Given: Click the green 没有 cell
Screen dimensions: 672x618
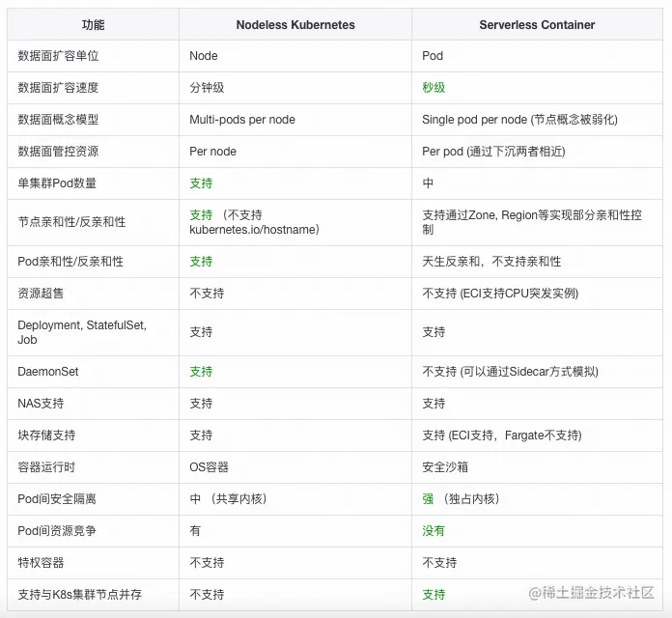Looking at the screenshot, I should coord(434,531).
